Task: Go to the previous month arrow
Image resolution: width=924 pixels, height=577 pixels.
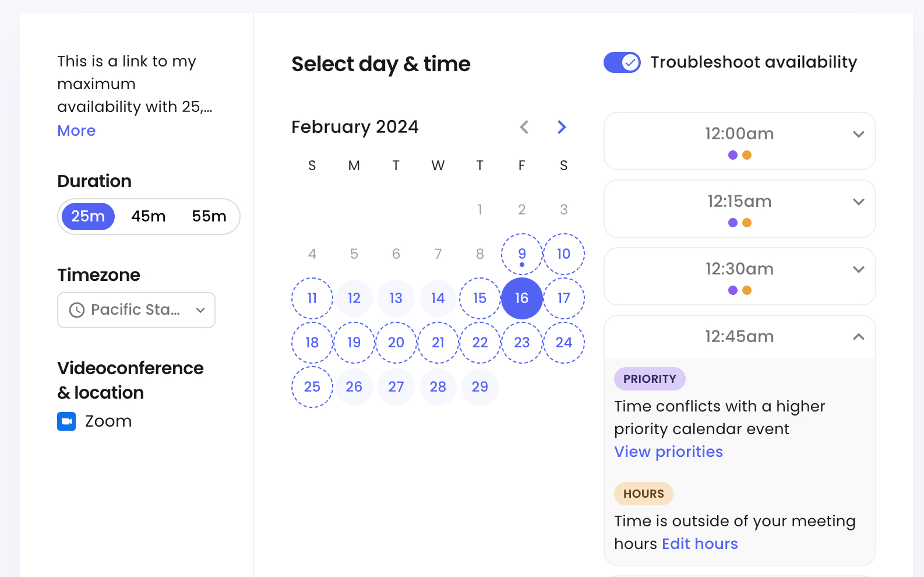Action: pyautogui.click(x=524, y=127)
